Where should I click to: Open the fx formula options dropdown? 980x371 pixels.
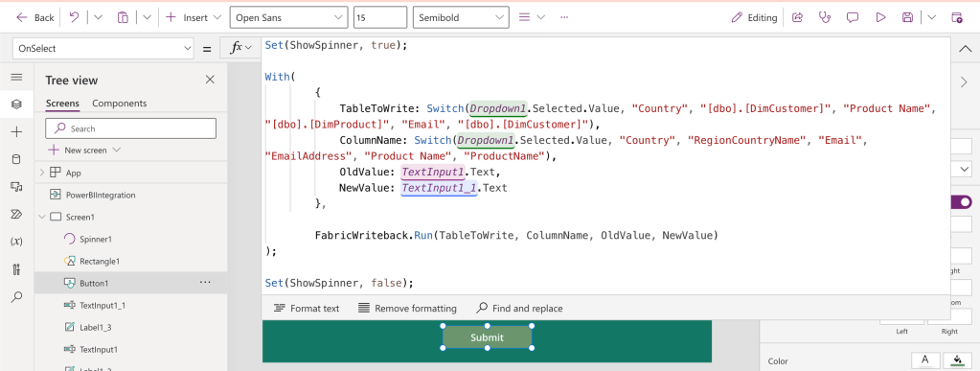click(240, 48)
